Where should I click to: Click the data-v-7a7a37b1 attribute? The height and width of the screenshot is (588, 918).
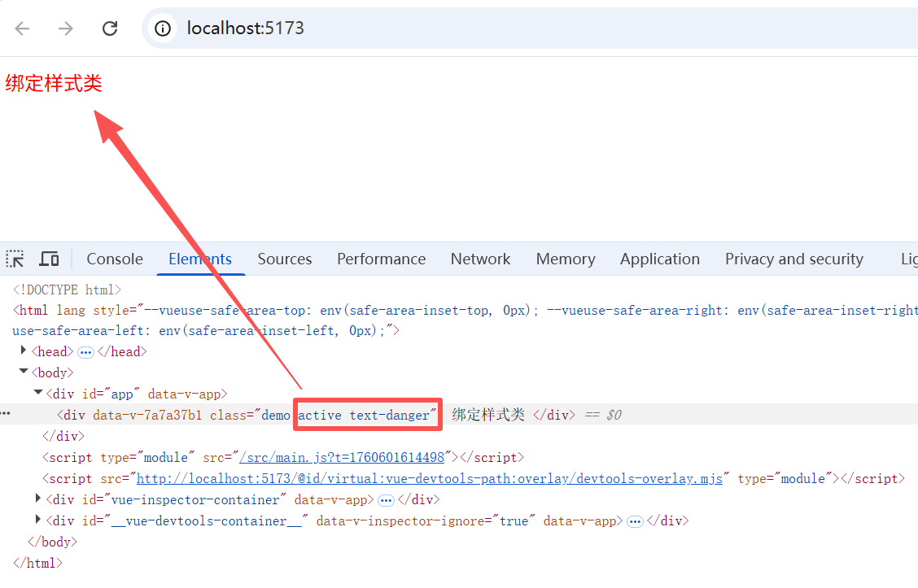(x=147, y=416)
